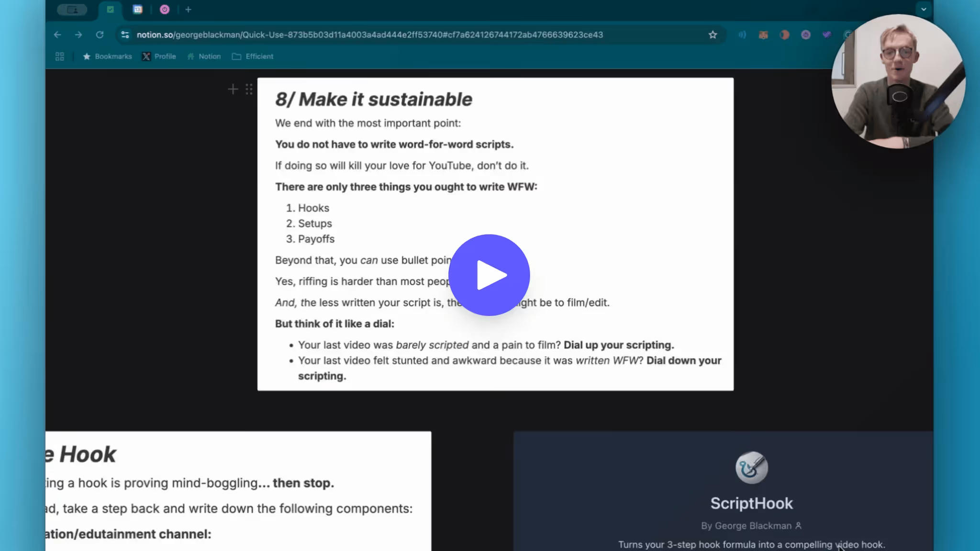980x551 pixels.
Task: Click the six-dot block drag handle
Action: point(249,89)
